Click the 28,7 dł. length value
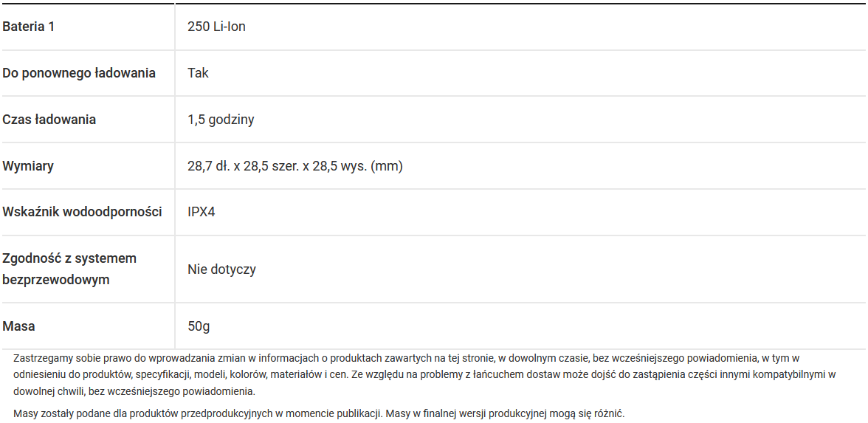This screenshot has width=868, height=423. point(208,166)
